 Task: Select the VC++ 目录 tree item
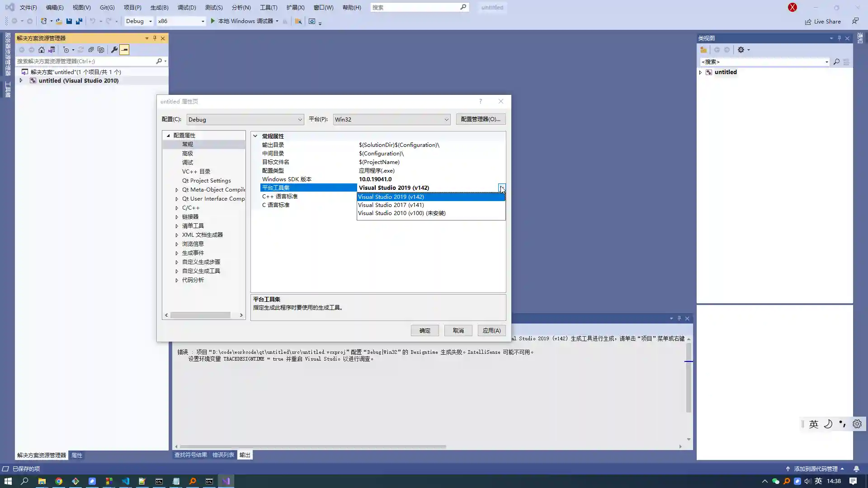click(196, 172)
